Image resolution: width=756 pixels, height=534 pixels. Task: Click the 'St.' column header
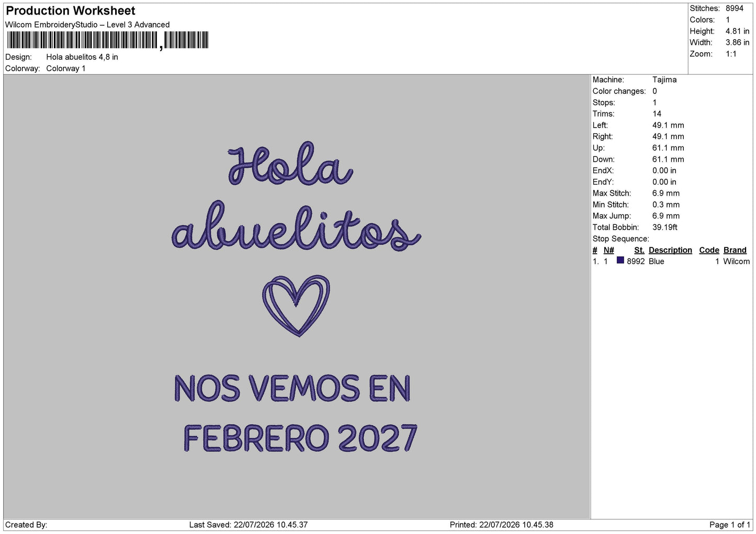coord(639,250)
